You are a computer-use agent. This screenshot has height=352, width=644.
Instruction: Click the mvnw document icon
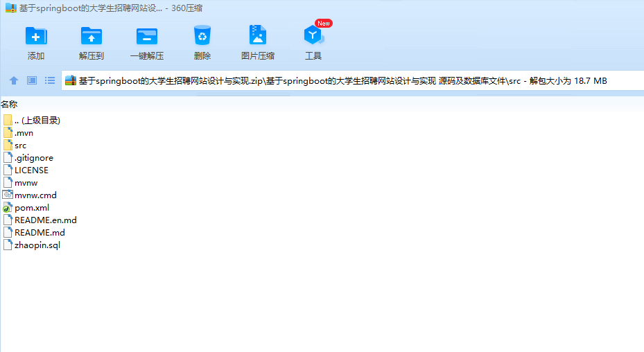coord(8,182)
